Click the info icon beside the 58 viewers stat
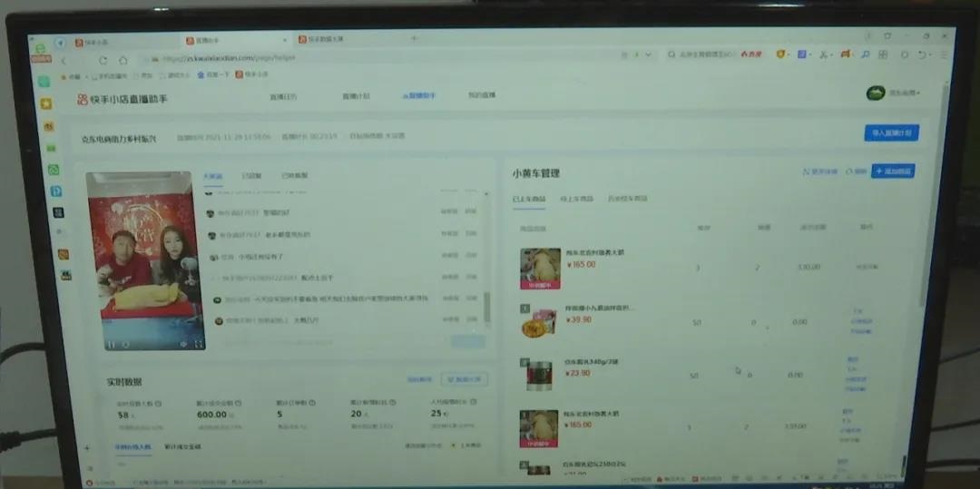980x489 pixels. pos(158,404)
